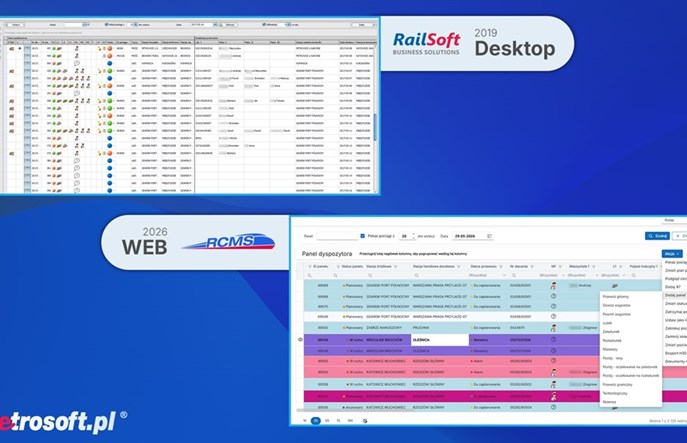The width and height of the screenshot is (687, 443).
Task: Click the LT locomotive icon in the first row
Action: point(615,286)
